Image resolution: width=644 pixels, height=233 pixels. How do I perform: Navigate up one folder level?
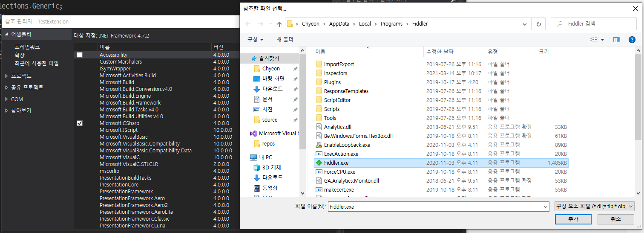pos(279,24)
